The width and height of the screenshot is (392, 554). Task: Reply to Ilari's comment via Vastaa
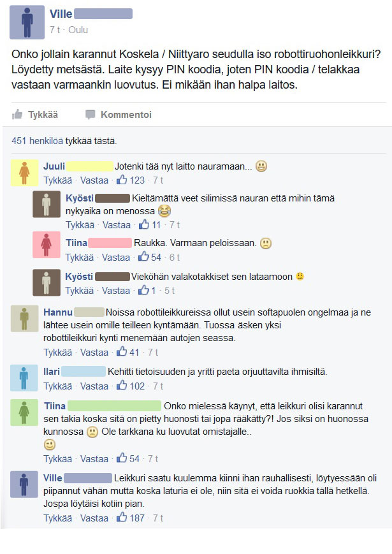tap(94, 386)
